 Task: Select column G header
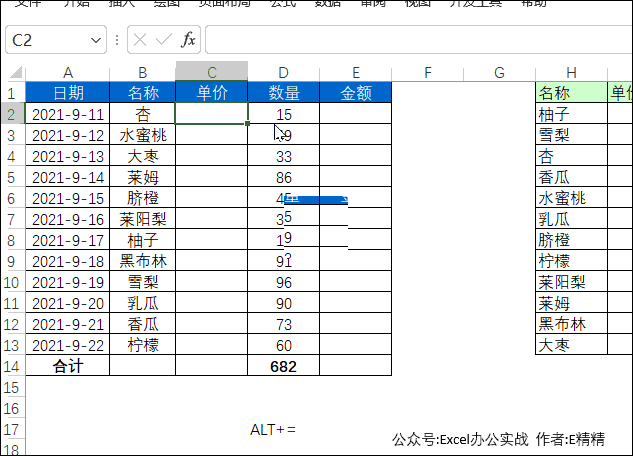(x=499, y=72)
